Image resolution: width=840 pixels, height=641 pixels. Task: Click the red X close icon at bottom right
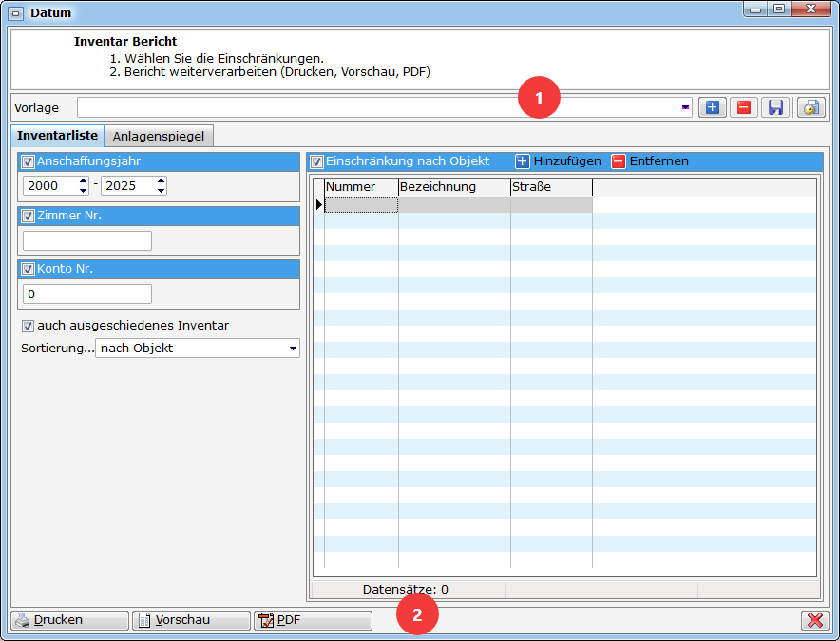coord(815,620)
